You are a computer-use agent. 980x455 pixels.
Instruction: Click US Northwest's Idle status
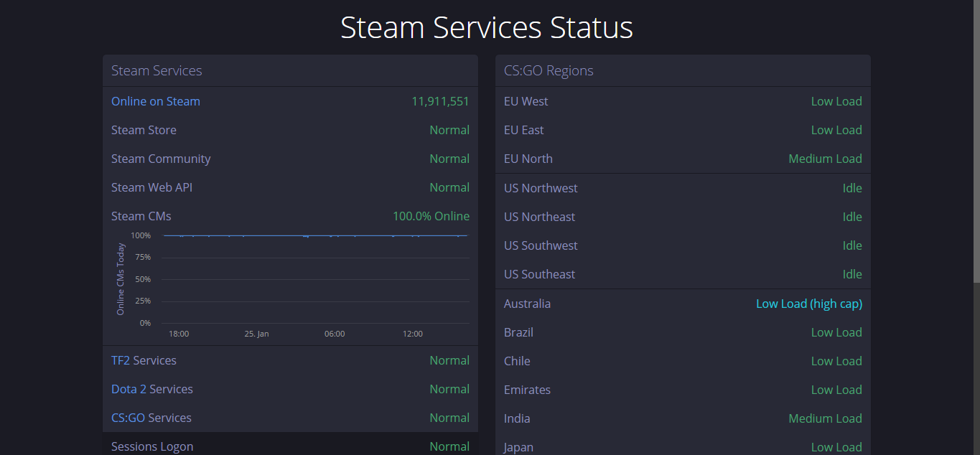click(852, 188)
